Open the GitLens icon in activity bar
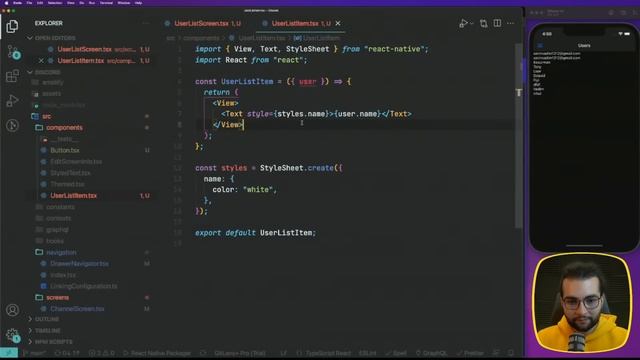 point(12,125)
